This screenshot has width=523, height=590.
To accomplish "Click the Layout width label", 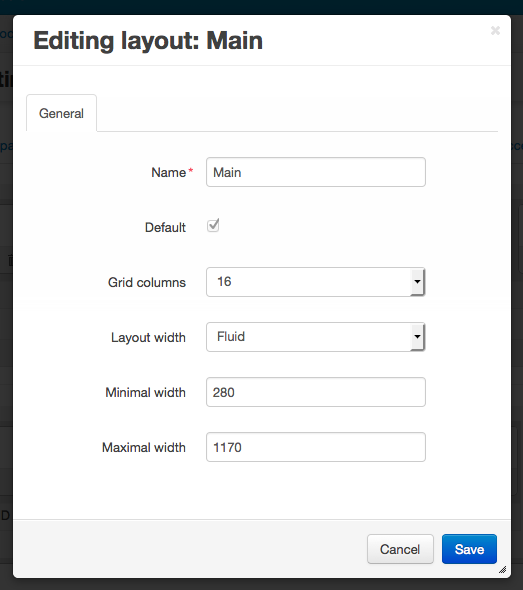I will (148, 338).
